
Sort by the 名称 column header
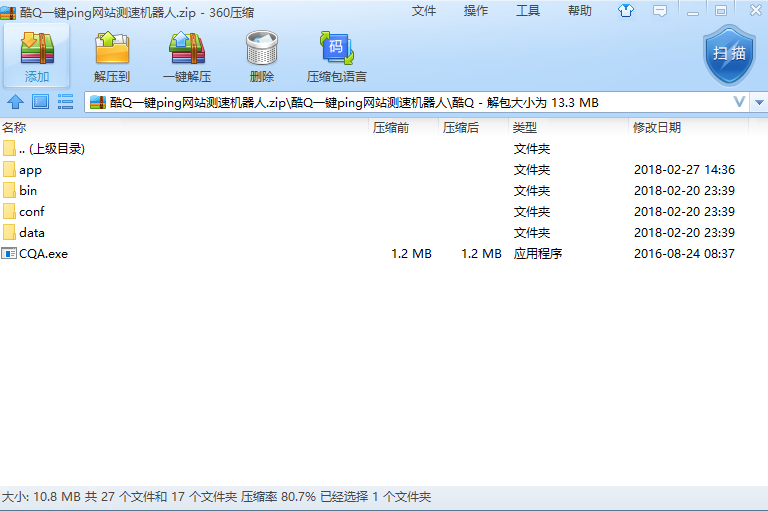click(184, 128)
